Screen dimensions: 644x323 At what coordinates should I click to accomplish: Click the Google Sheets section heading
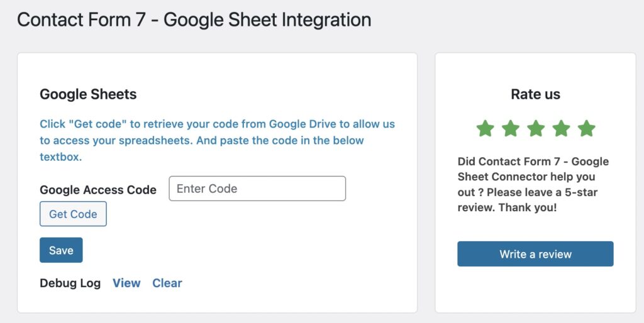click(x=88, y=95)
